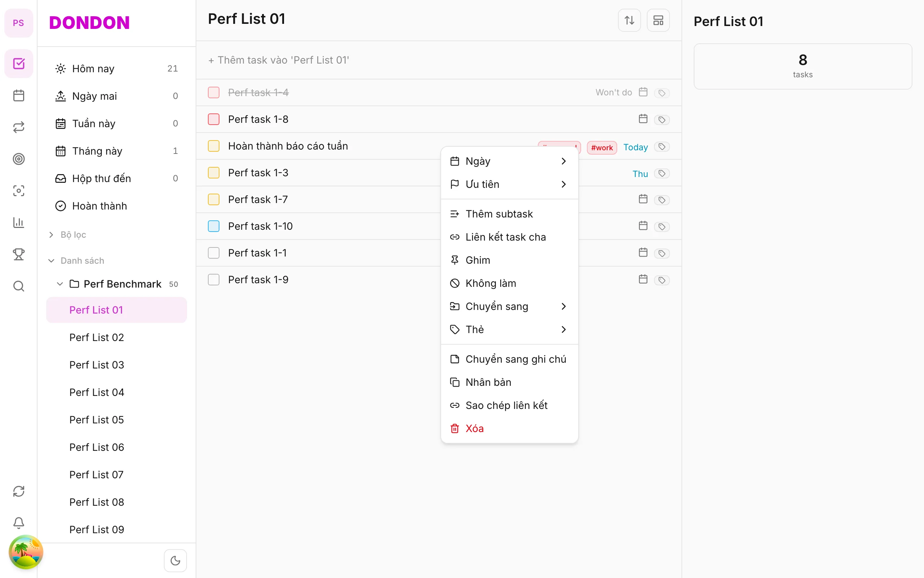Click tag icon on Hoàn thành báo cáo tuần
This screenshot has width=924, height=578.
tap(662, 146)
